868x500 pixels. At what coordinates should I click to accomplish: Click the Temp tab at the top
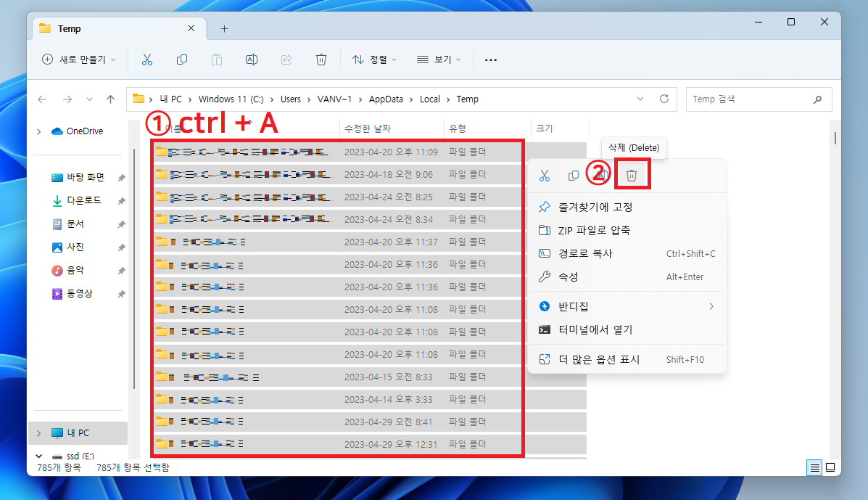click(x=69, y=28)
